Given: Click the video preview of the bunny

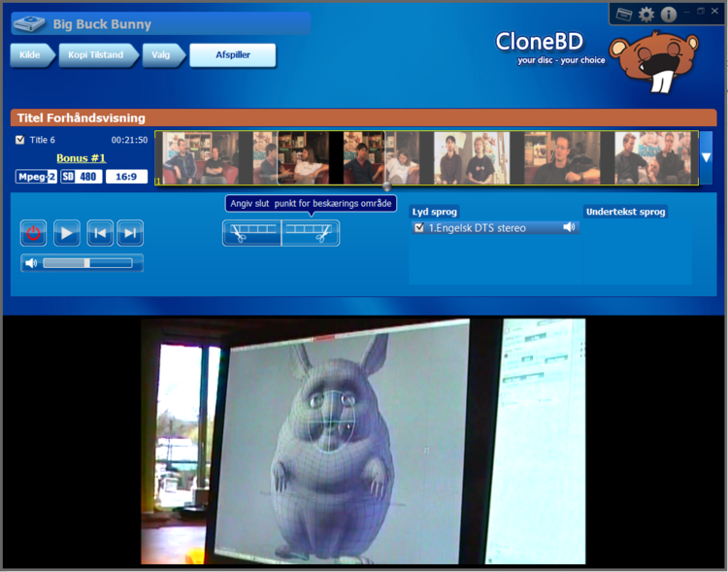Looking at the screenshot, I should (x=363, y=442).
